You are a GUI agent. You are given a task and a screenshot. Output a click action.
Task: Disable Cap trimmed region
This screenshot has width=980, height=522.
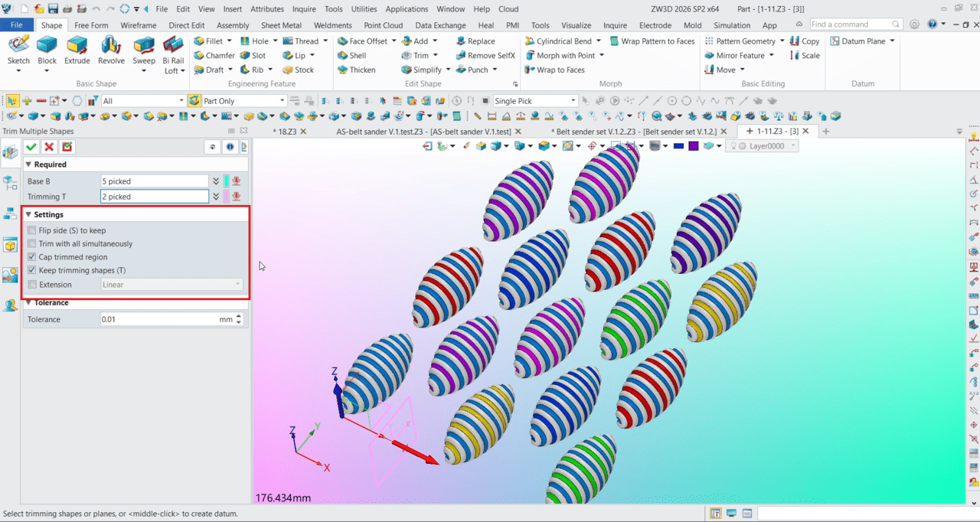point(31,257)
